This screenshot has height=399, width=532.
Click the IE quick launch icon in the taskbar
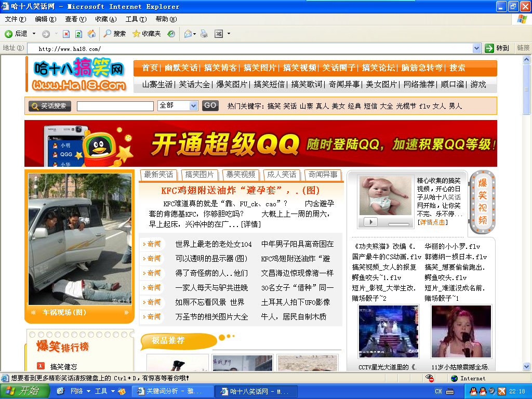(x=60, y=391)
